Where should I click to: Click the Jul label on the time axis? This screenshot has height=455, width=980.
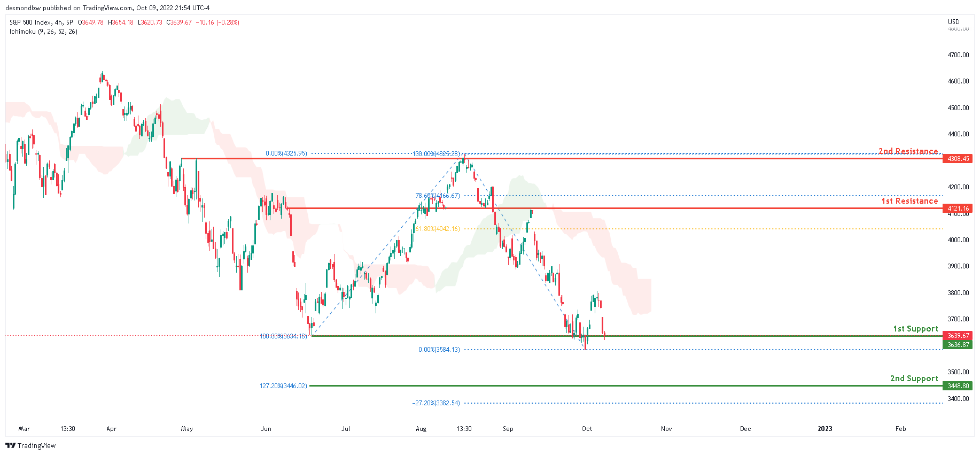point(346,429)
